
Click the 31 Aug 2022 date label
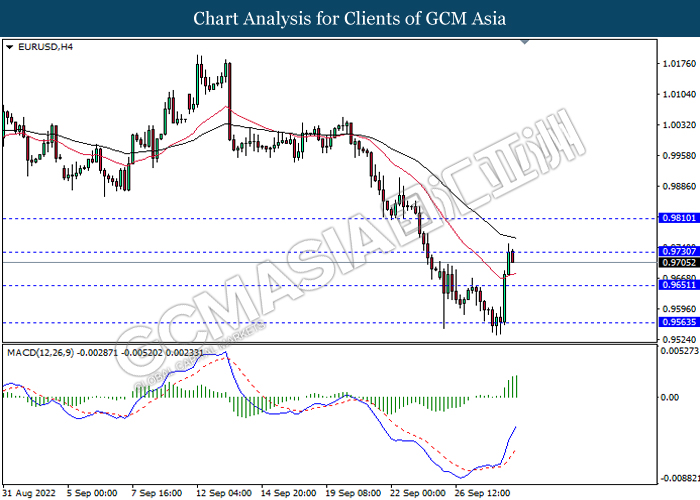pos(29,493)
